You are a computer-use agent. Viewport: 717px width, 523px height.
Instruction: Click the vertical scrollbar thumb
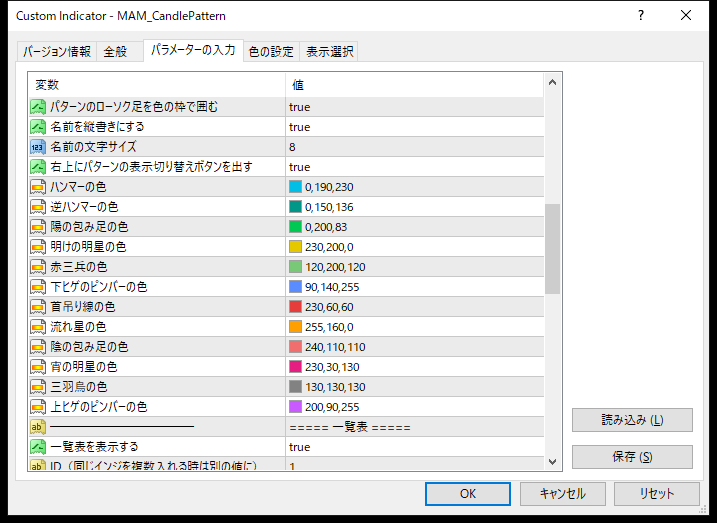pos(552,249)
